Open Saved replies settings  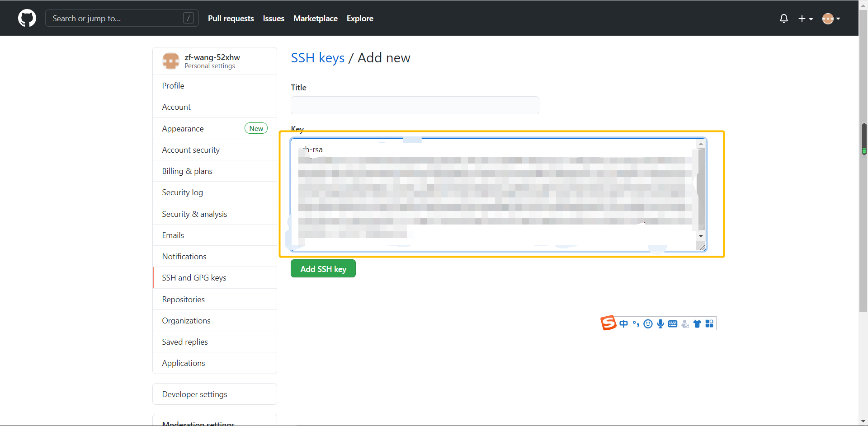(215, 342)
